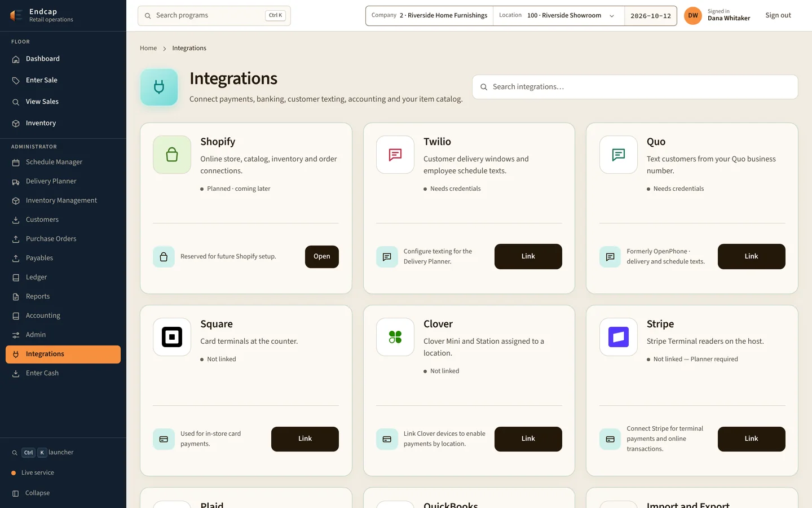This screenshot has width=812, height=508.
Task: Select Accounting in the sidebar
Action: [x=63, y=316]
